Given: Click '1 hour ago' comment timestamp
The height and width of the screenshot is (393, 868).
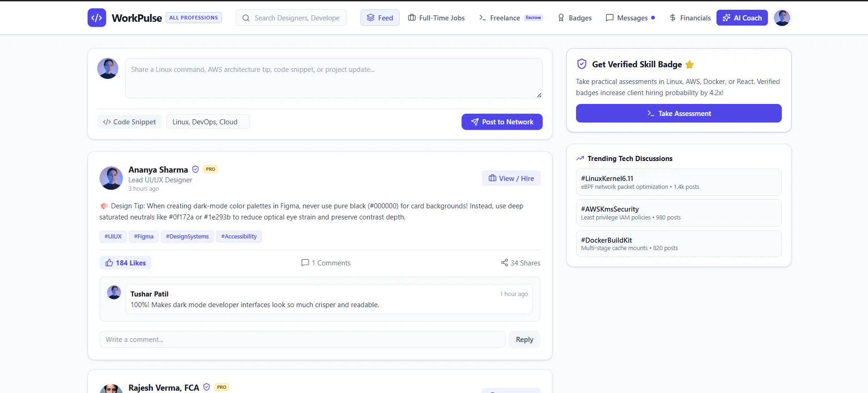Looking at the screenshot, I should coord(514,294).
